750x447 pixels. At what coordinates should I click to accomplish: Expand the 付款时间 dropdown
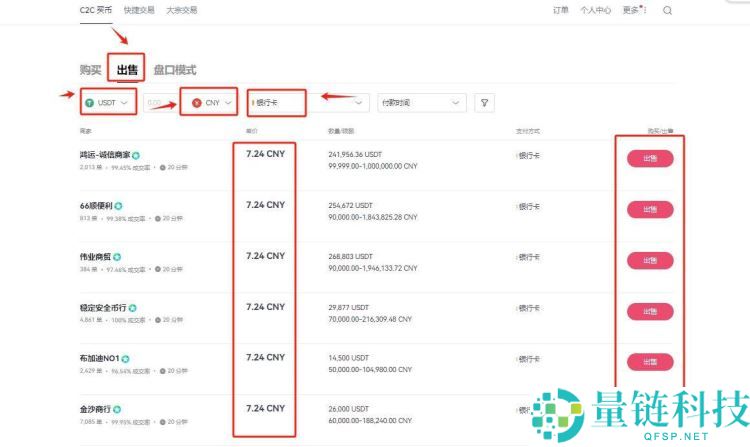pyautogui.click(x=421, y=102)
